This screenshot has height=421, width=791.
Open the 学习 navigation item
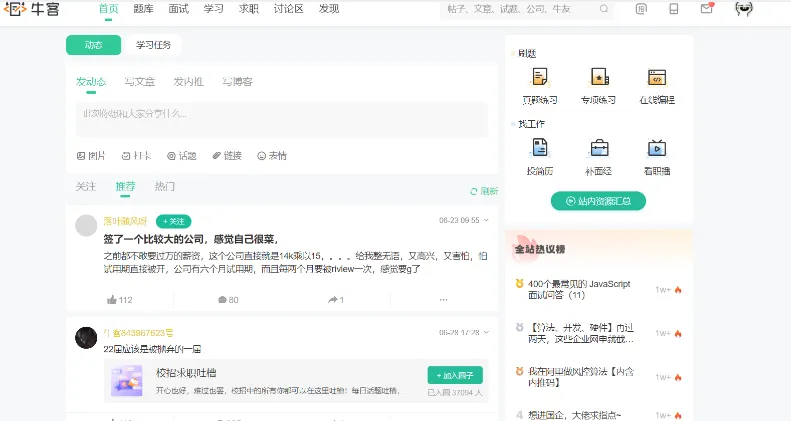213,9
